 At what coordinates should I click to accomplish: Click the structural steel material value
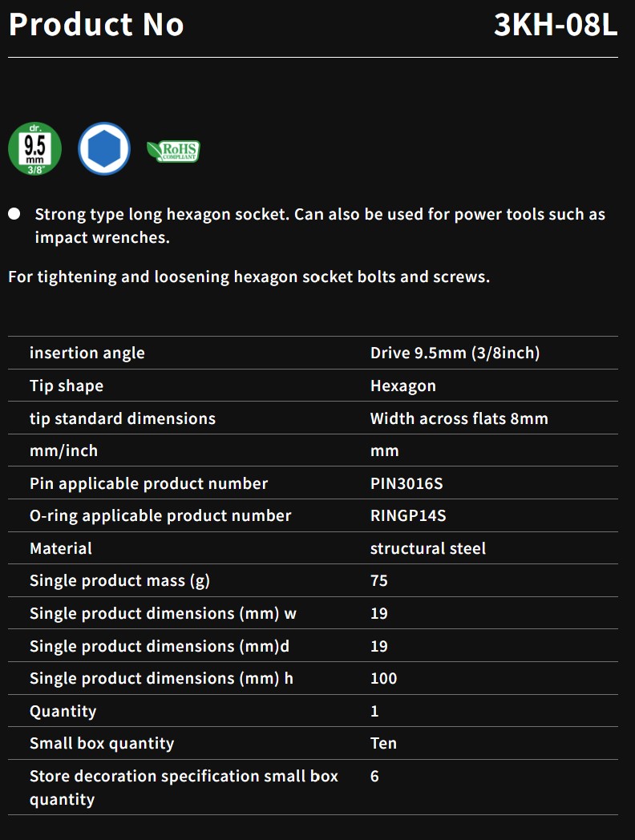coord(428,548)
